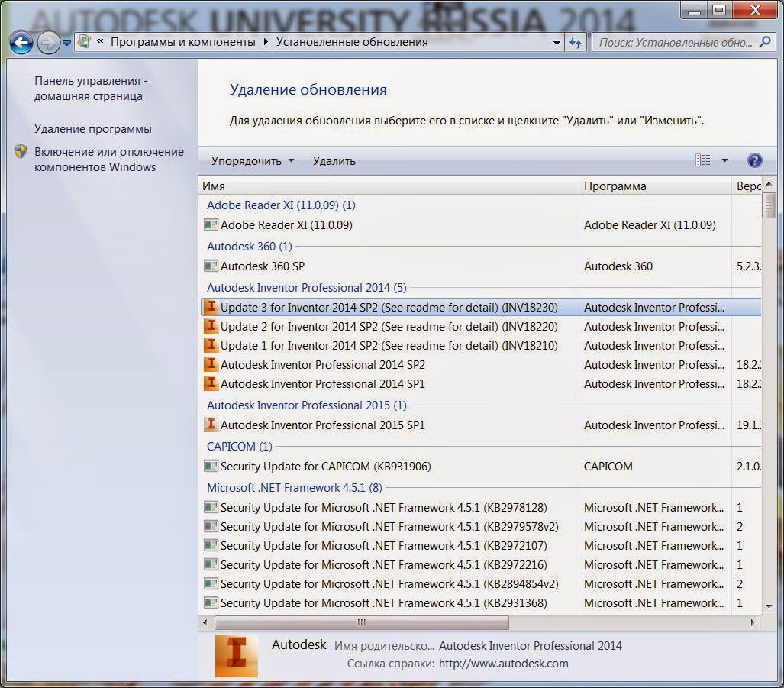Sort by the Имя column header
The width and height of the screenshot is (784, 688).
tap(389, 186)
